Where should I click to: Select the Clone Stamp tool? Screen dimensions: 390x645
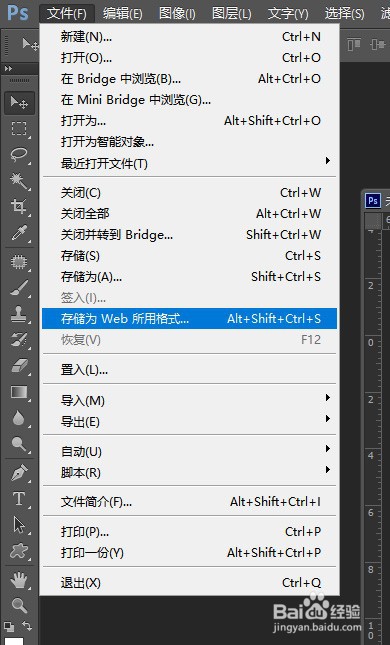coord(19,314)
